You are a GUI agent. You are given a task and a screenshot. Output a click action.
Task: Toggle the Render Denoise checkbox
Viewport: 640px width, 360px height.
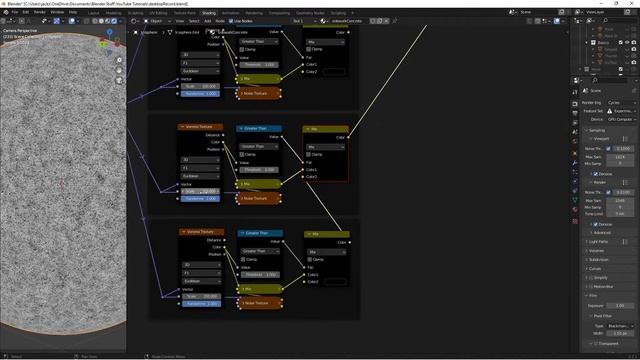[x=596, y=224]
